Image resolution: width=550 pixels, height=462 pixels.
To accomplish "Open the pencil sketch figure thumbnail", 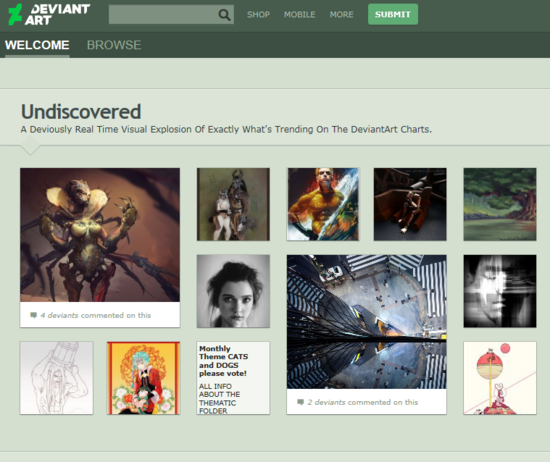I will click(56, 378).
